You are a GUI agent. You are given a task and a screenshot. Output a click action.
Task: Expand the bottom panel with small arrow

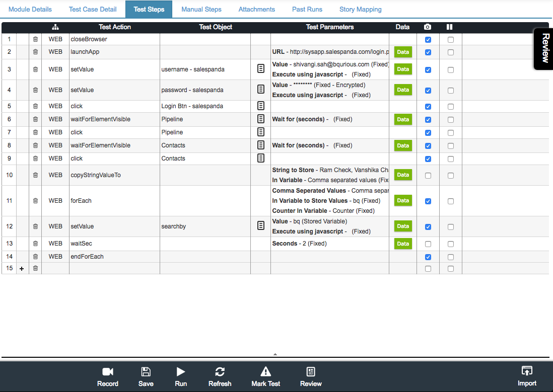(x=275, y=354)
